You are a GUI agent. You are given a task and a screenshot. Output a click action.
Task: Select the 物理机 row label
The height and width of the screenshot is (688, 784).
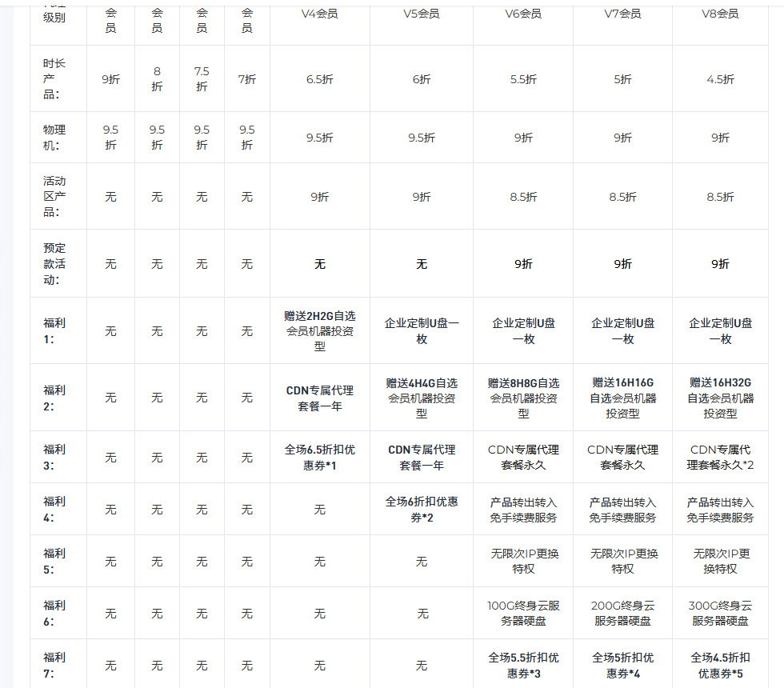[x=54, y=138]
